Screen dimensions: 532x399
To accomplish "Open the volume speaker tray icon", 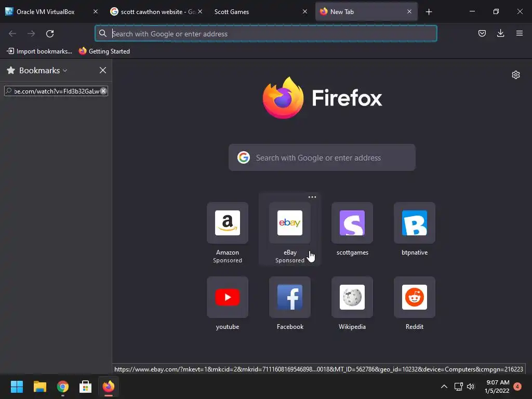I will tap(471, 387).
